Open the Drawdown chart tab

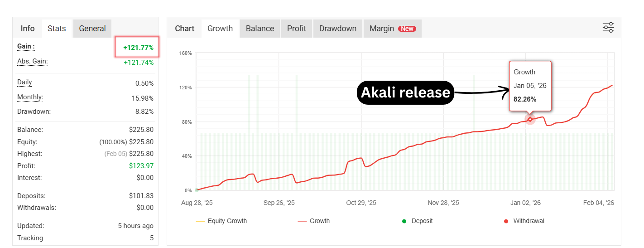(338, 29)
